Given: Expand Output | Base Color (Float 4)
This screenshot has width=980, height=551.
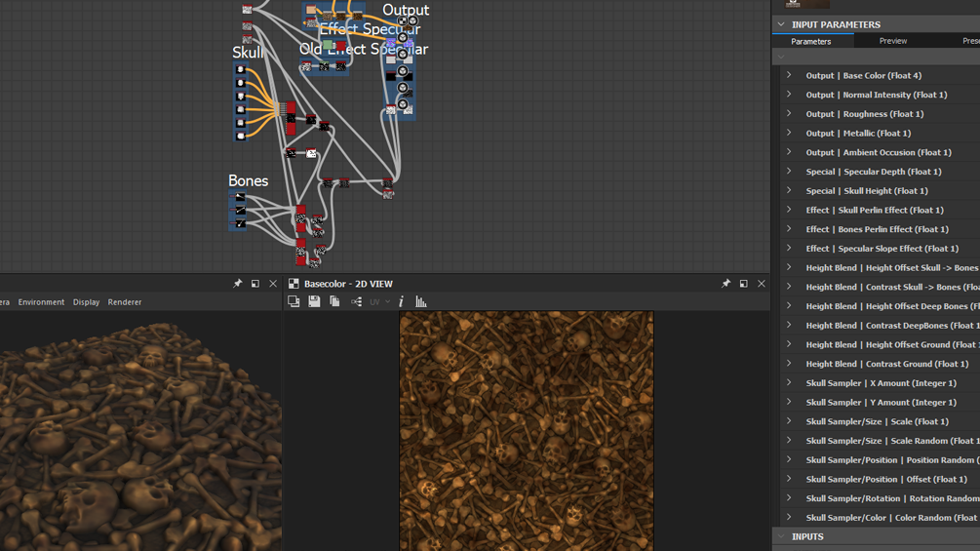Looking at the screenshot, I should [x=789, y=75].
